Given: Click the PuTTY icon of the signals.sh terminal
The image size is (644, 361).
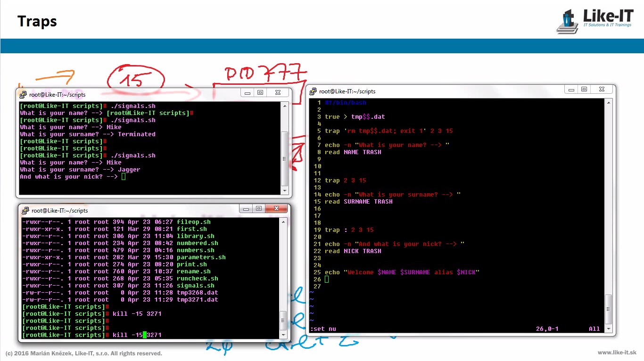Looking at the screenshot, I should [x=23, y=95].
